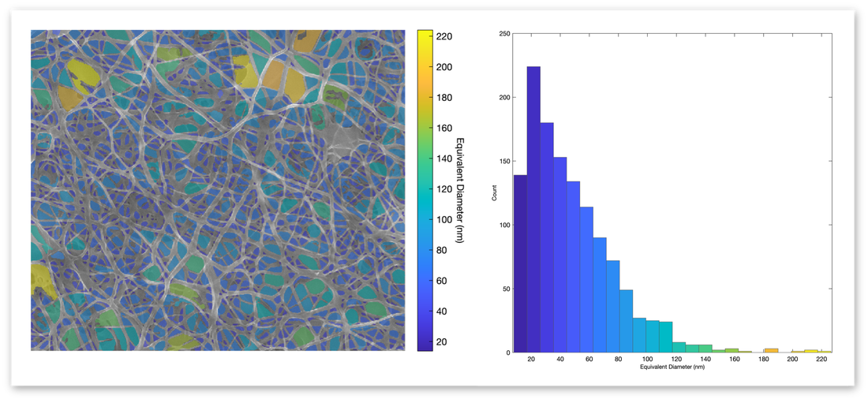The image size is (868, 399).
Task: Select histogram x-axis tick '100'
Action: (x=647, y=360)
